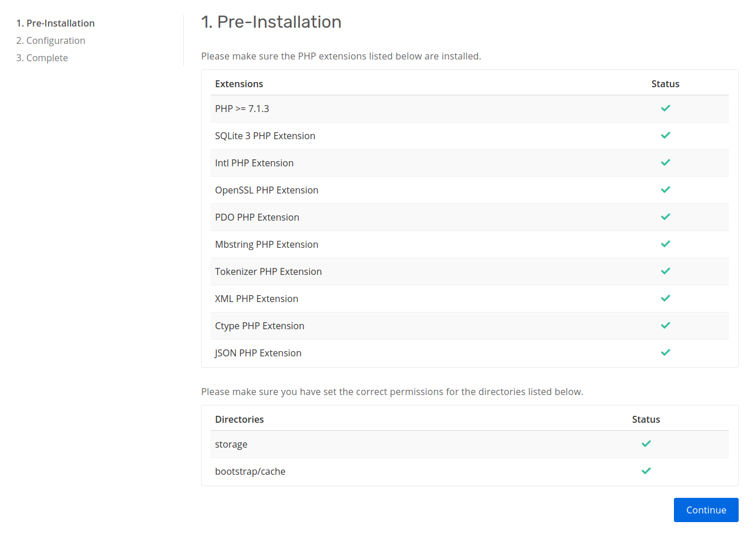Viewport: 756px width, 540px height.
Task: Click the bootstrap/cache green check icon
Action: (646, 471)
